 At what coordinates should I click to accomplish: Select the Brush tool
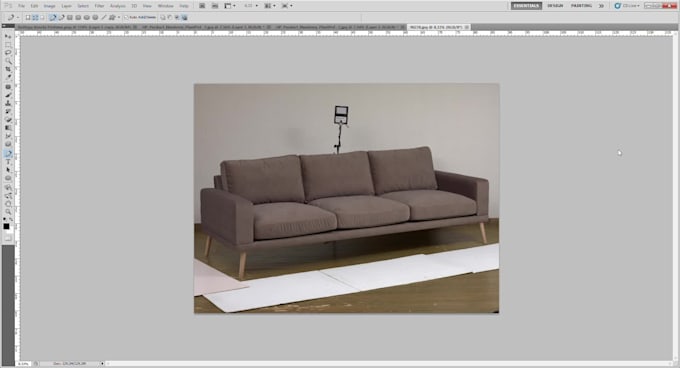coord(8,95)
